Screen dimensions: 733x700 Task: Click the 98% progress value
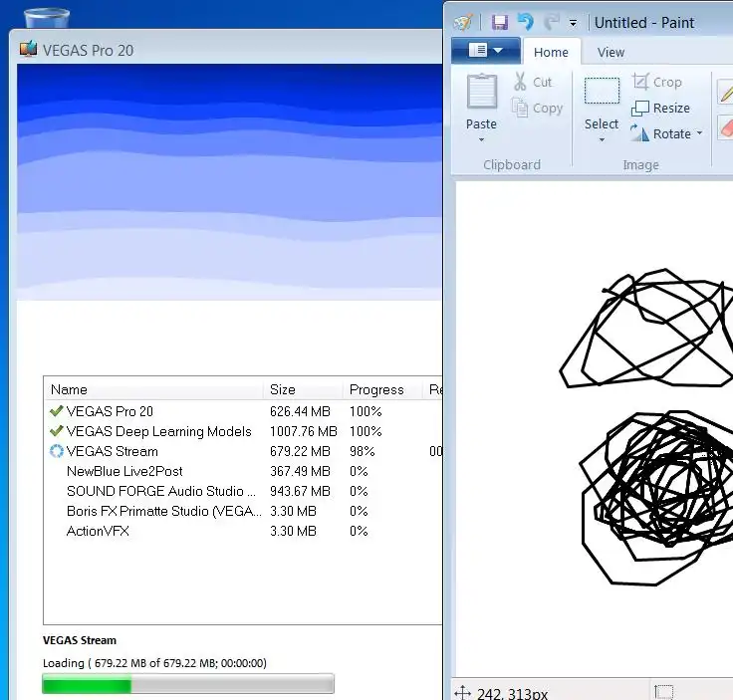(x=362, y=451)
